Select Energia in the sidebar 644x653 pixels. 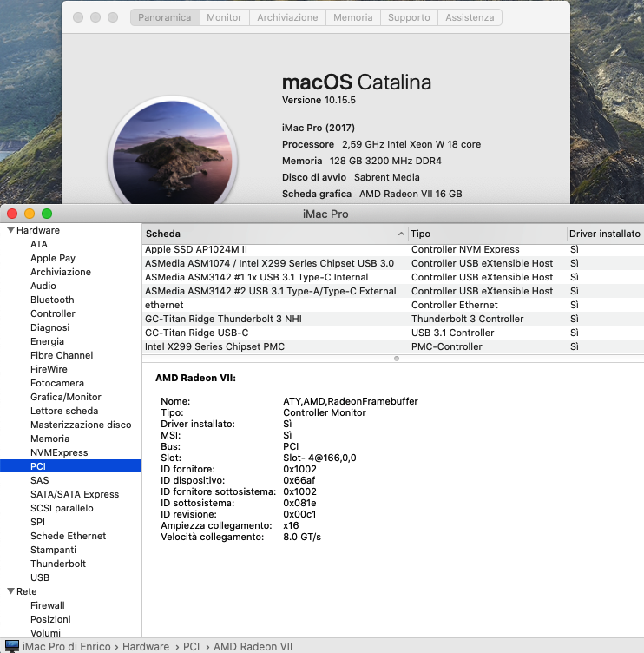click(47, 341)
